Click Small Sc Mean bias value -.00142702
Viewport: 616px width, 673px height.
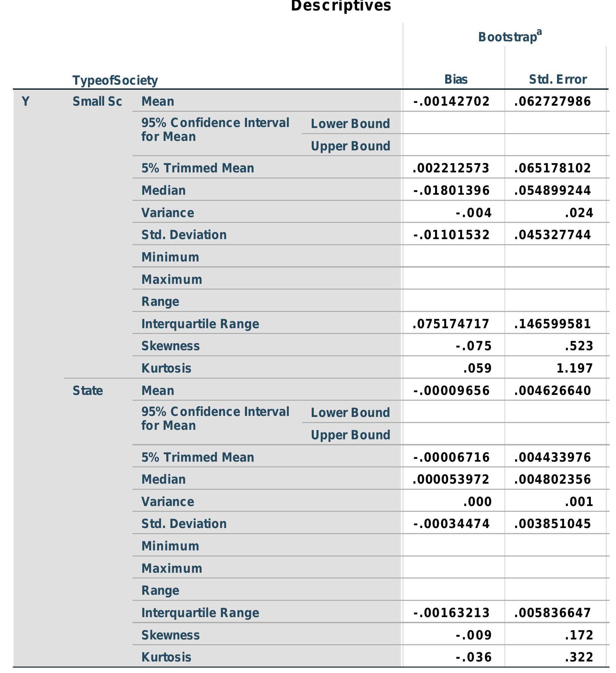click(x=451, y=102)
